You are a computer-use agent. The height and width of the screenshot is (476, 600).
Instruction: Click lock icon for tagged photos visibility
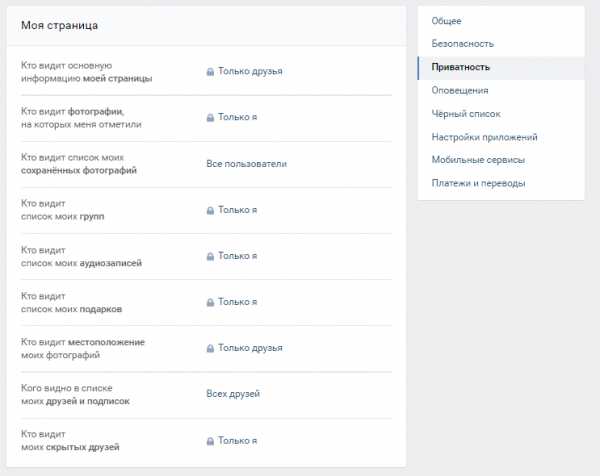tap(210, 118)
